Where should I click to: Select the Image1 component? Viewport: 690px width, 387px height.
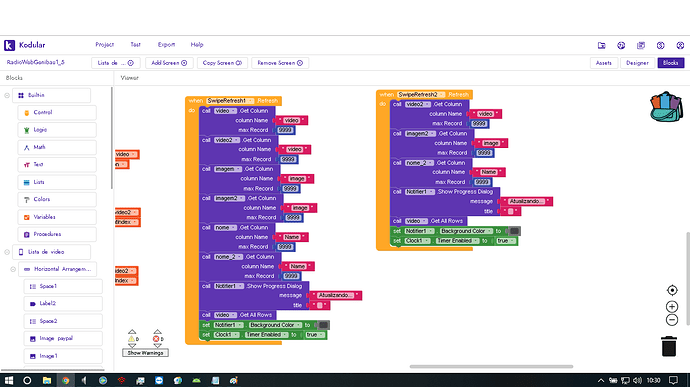pyautogui.click(x=63, y=356)
